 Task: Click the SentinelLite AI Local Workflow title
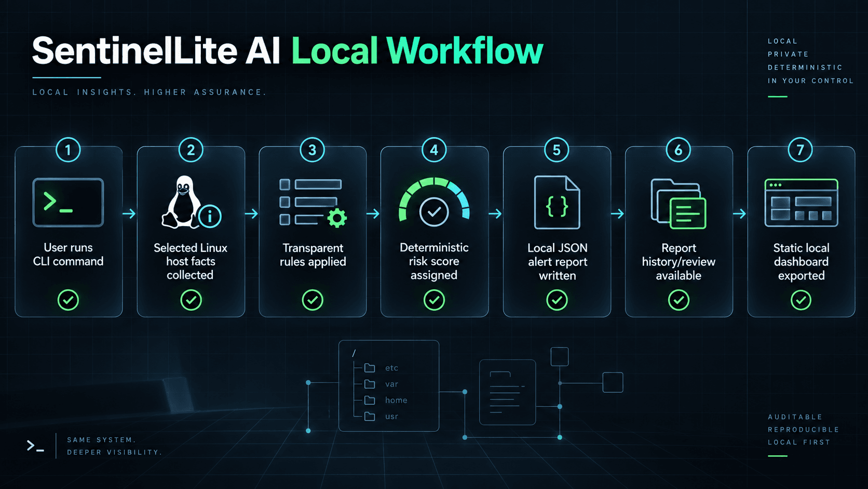287,51
